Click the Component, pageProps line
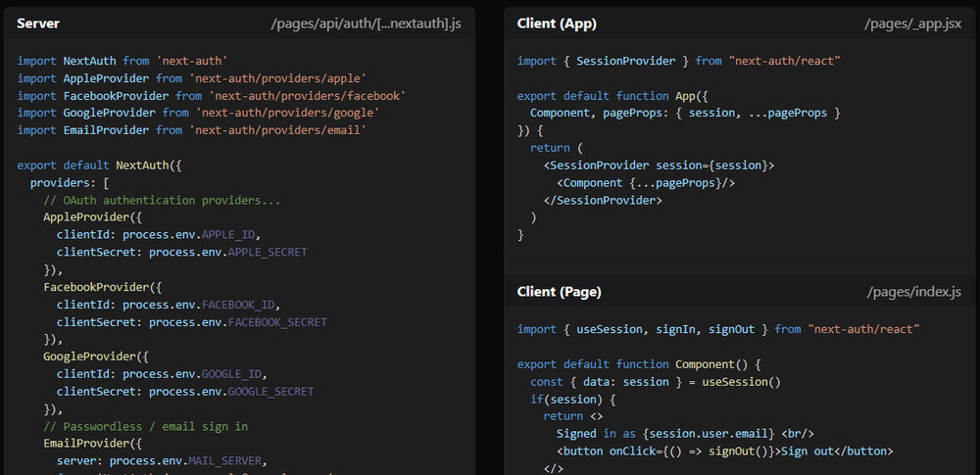This screenshot has height=475, width=980. pos(685,114)
